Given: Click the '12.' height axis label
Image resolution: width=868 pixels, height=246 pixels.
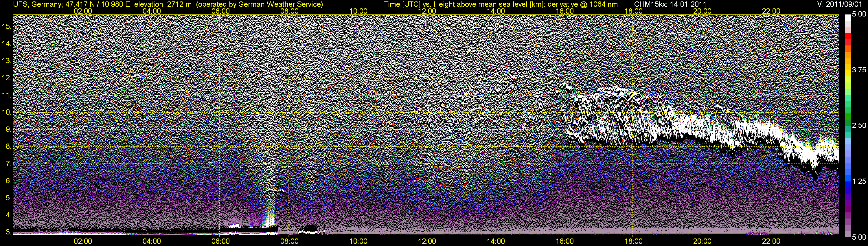Looking at the screenshot, I should (7, 78).
